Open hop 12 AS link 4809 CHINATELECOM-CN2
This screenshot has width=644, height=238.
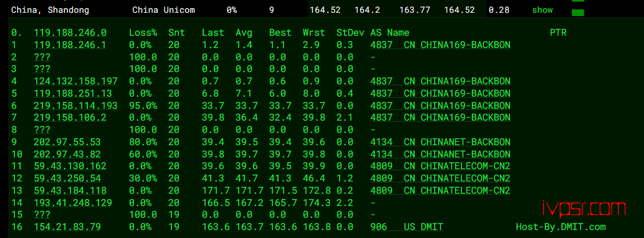pyautogui.click(x=441, y=178)
